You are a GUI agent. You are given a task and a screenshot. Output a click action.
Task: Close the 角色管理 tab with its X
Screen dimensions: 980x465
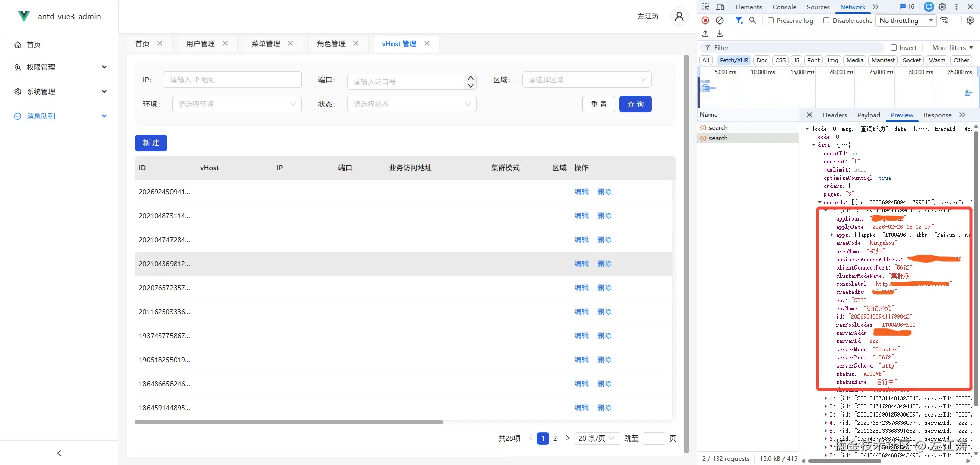356,44
